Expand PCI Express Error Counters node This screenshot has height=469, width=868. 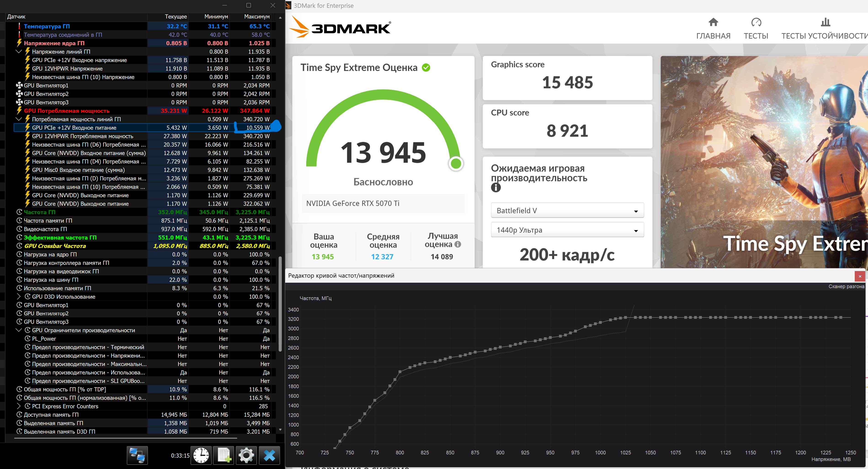[19, 406]
